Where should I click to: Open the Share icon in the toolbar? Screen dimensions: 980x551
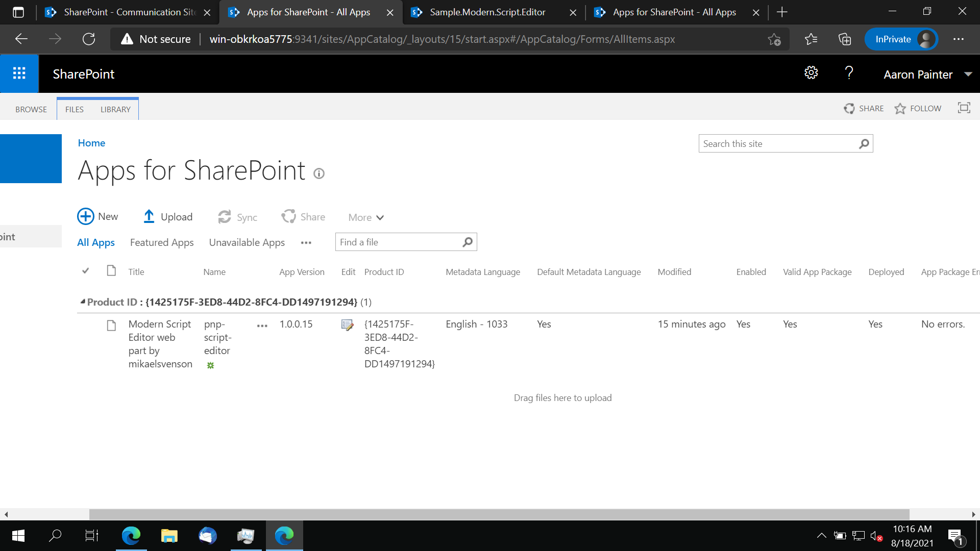[x=289, y=216]
